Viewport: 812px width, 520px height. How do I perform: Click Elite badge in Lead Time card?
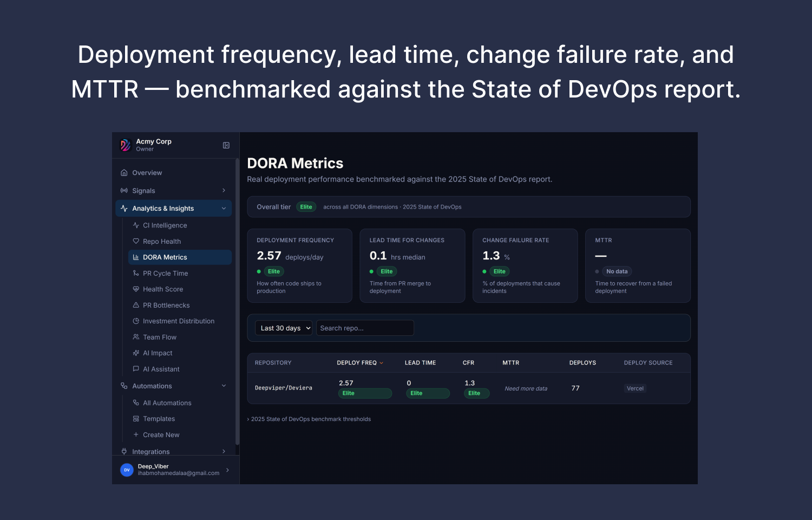pos(387,271)
